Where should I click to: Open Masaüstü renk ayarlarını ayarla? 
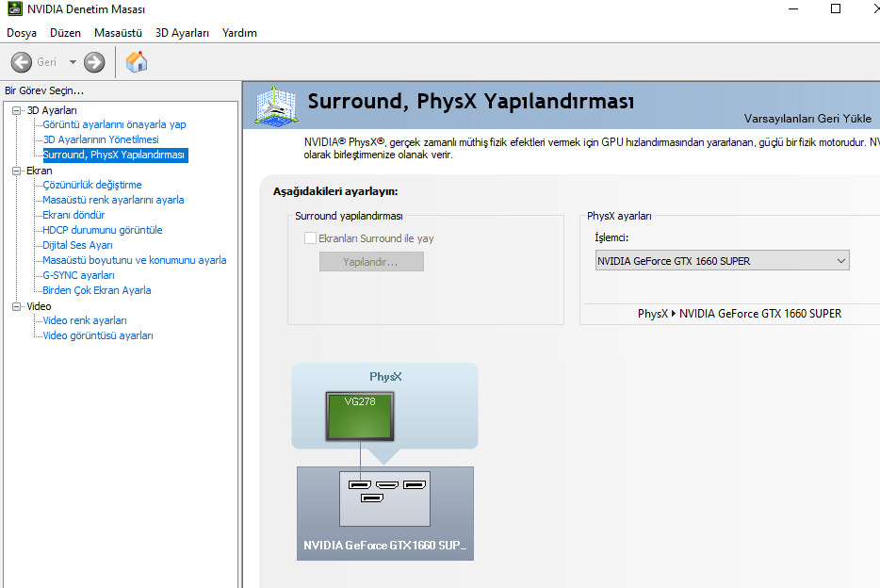[113, 200]
